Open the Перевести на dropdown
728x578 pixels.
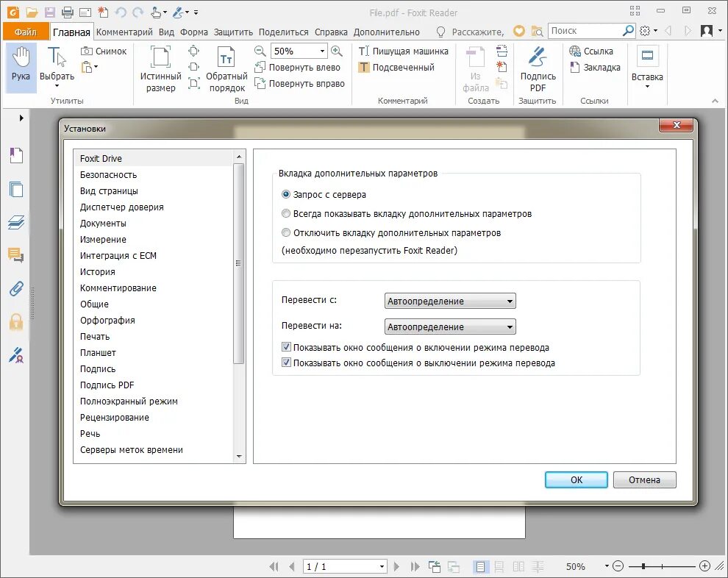450,327
